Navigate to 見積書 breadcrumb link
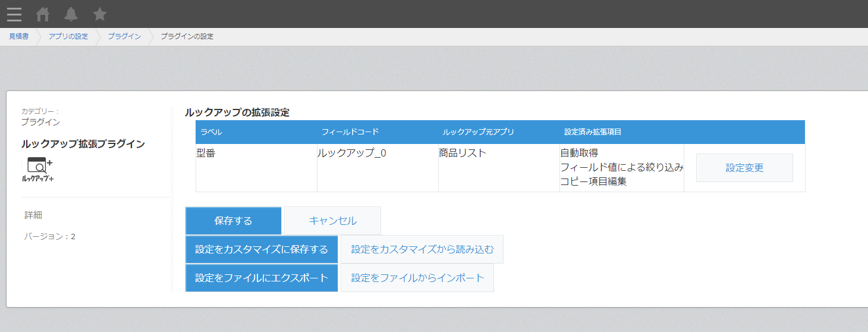The image size is (868, 332). [18, 37]
